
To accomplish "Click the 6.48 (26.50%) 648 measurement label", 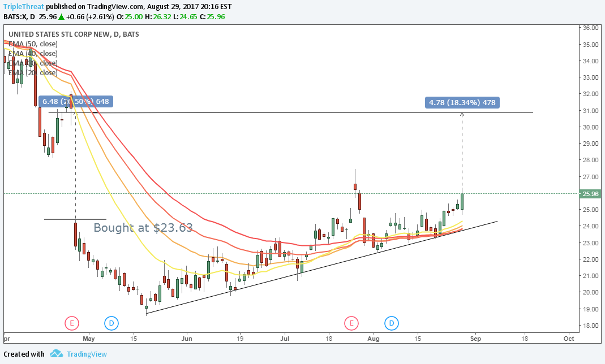I will (76, 102).
